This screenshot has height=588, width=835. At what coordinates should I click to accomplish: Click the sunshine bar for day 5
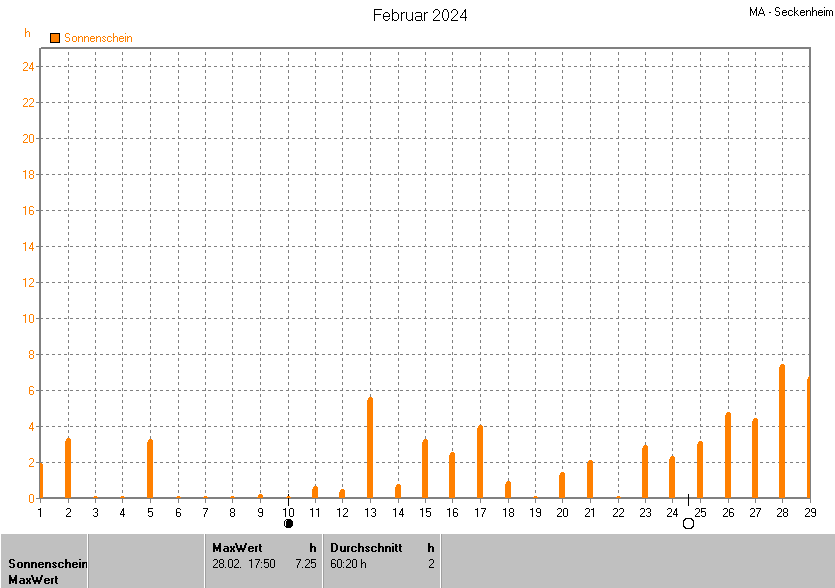(x=150, y=469)
